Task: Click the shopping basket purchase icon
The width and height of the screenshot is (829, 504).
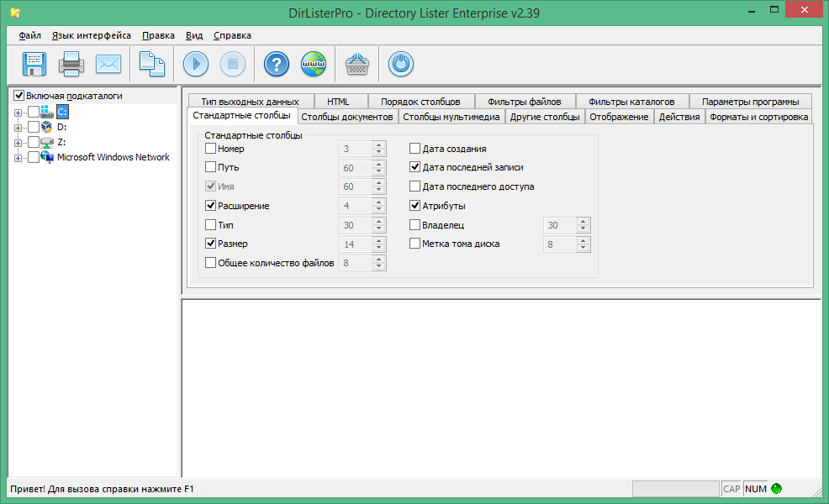Action: pyautogui.click(x=356, y=64)
